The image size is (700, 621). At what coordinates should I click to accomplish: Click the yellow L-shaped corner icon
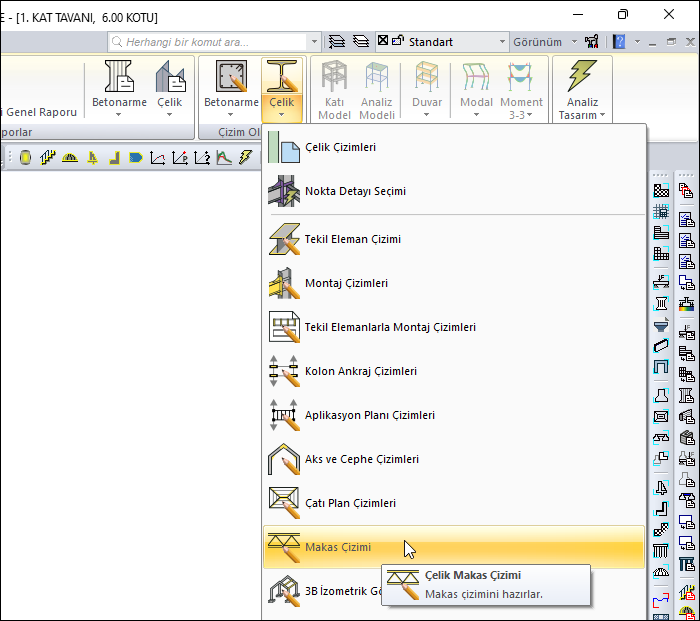tap(114, 158)
